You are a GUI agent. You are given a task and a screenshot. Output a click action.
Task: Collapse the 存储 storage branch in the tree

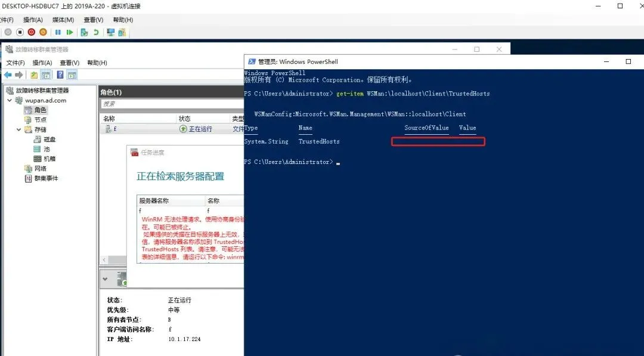(x=18, y=130)
